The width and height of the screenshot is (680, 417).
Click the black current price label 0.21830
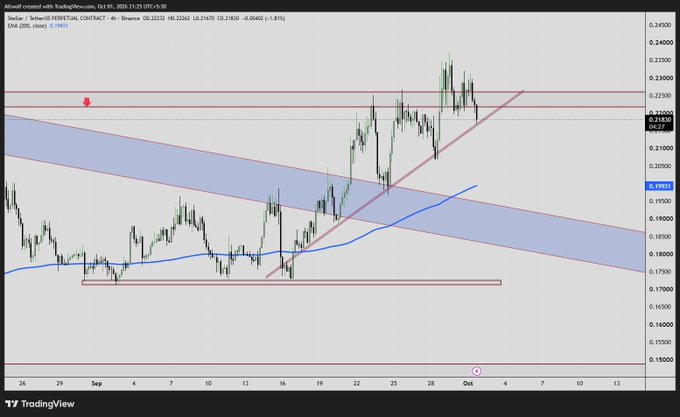point(659,119)
